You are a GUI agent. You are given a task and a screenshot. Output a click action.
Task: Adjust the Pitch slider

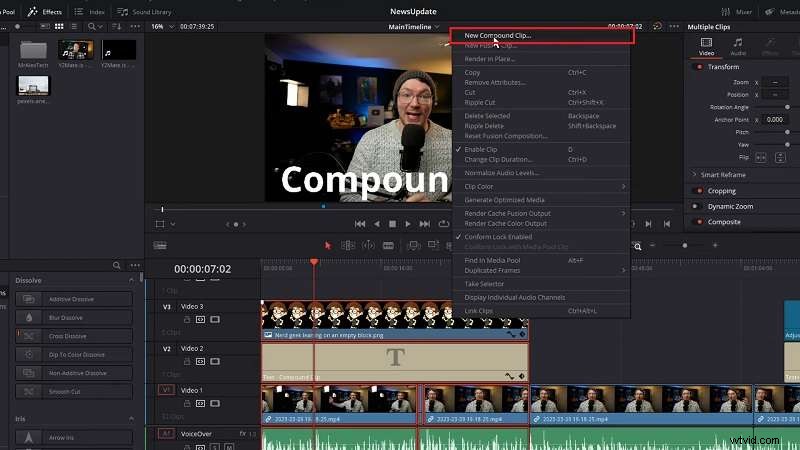point(787,132)
